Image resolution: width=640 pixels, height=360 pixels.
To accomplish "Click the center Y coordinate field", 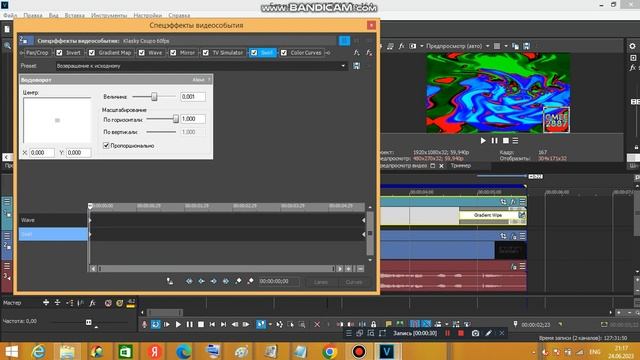I will [78, 152].
